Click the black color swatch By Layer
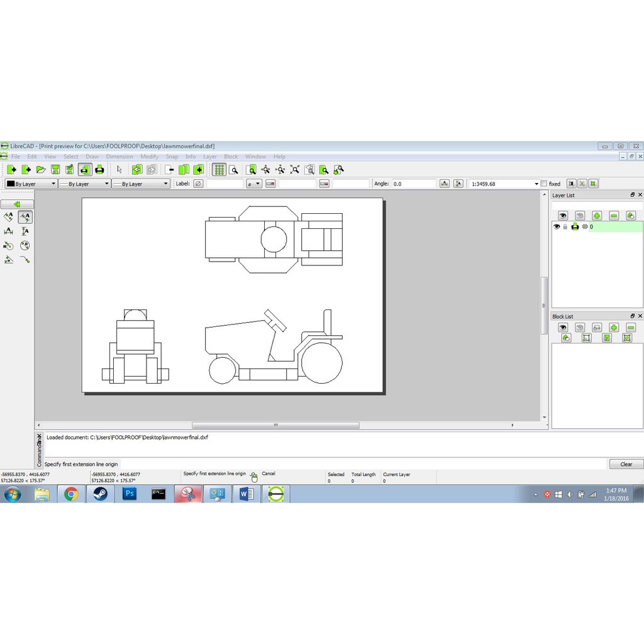 (11, 184)
